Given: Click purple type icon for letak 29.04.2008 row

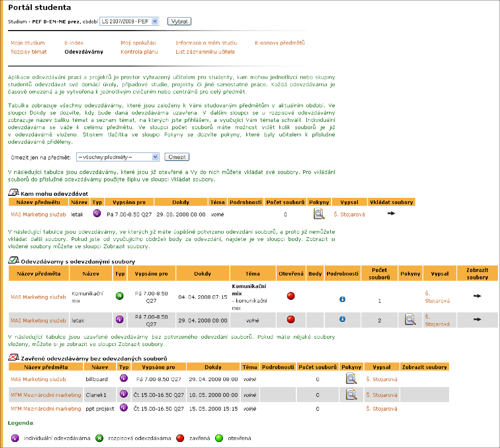Looking at the screenshot, I should [120, 319].
